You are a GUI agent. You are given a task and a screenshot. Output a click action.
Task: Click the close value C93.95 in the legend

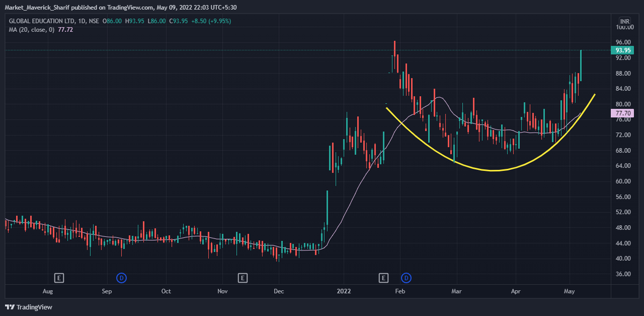[x=179, y=21]
